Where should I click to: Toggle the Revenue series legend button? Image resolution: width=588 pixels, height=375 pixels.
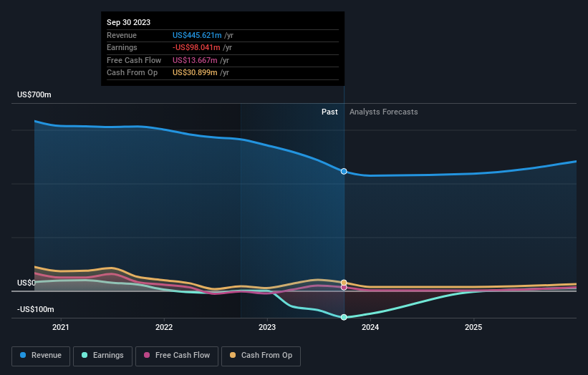tap(41, 356)
